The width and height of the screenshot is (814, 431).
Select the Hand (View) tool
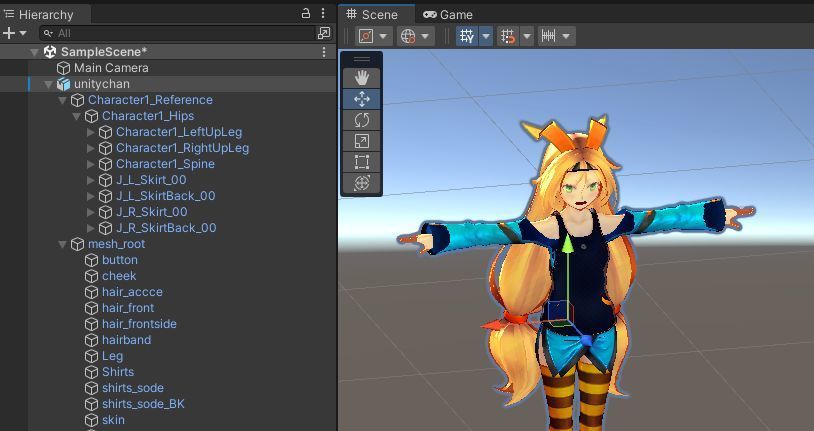click(362, 78)
